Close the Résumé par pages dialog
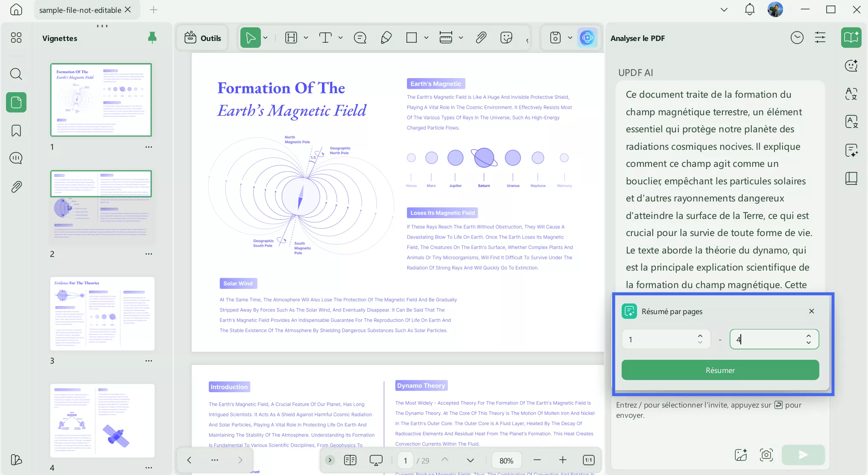868x475 pixels. [811, 311]
